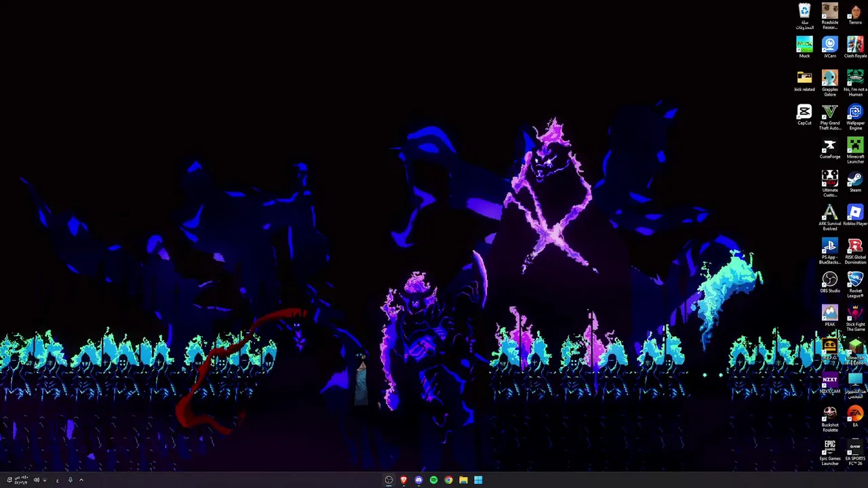Open the PS App BlueStacks shortcut

click(830, 251)
